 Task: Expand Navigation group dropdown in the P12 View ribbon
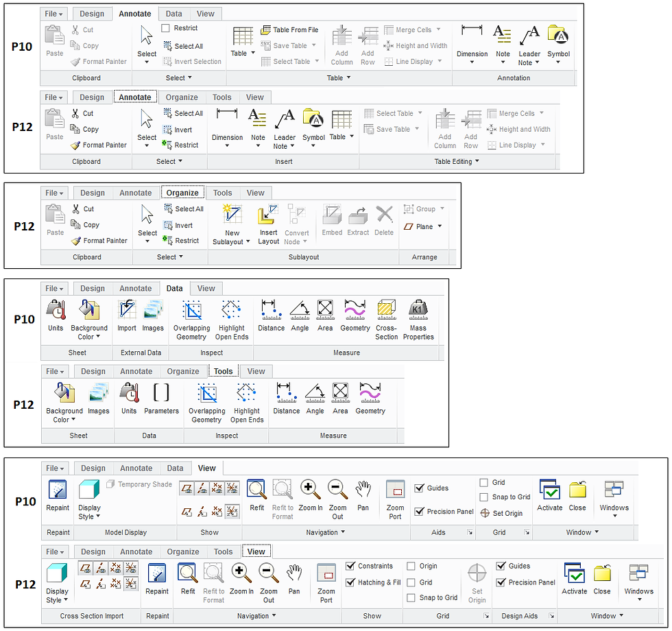pos(274,616)
